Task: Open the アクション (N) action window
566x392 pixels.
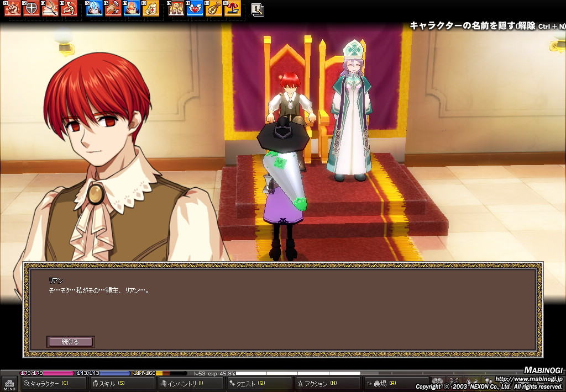Action: tap(327, 384)
